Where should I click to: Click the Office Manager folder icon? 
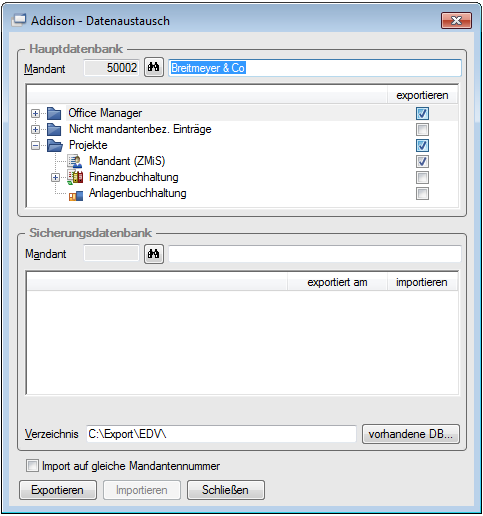point(54,113)
